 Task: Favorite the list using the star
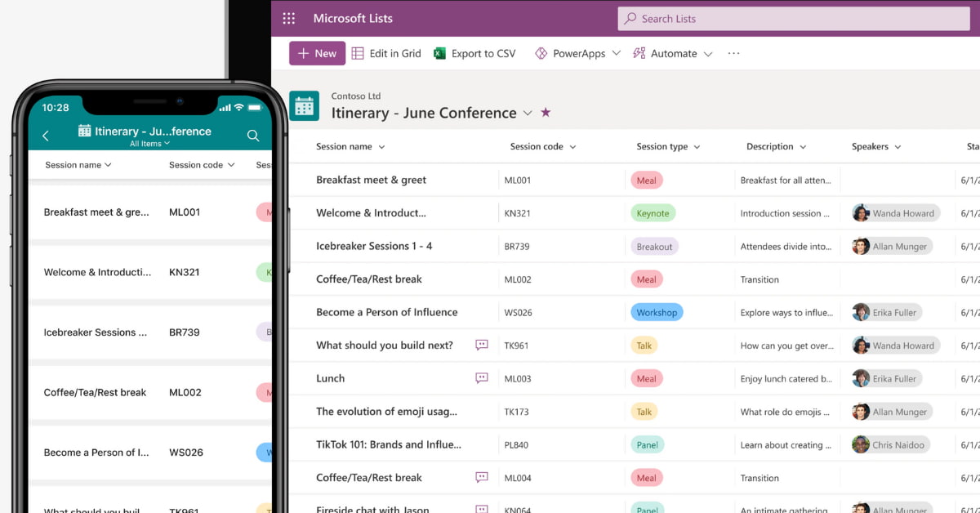coord(546,114)
